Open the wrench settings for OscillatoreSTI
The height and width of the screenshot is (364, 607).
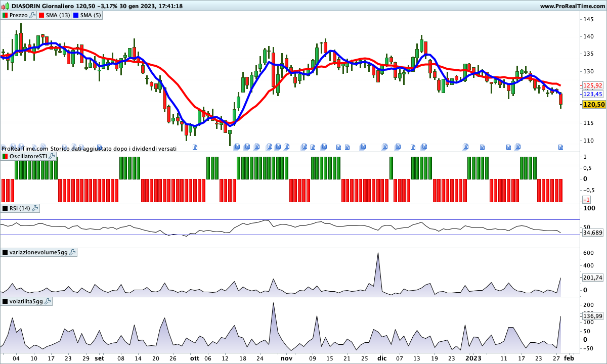[52, 157]
